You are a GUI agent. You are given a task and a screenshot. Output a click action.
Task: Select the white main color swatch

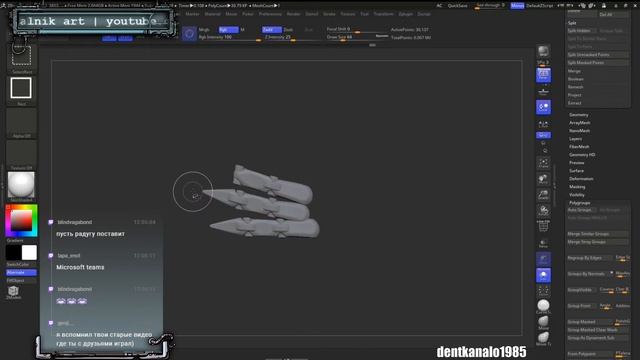pos(29,253)
